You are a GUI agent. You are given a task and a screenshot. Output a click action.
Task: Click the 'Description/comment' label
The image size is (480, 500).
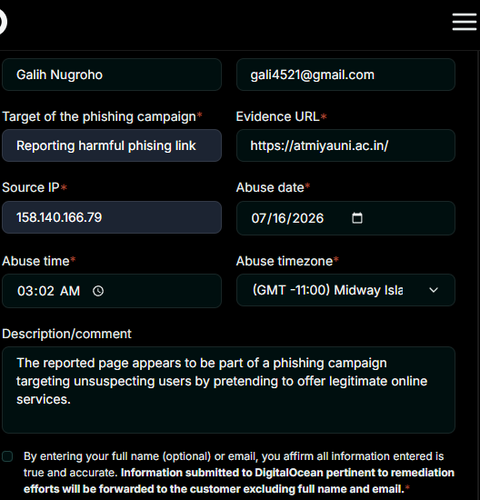pos(67,334)
